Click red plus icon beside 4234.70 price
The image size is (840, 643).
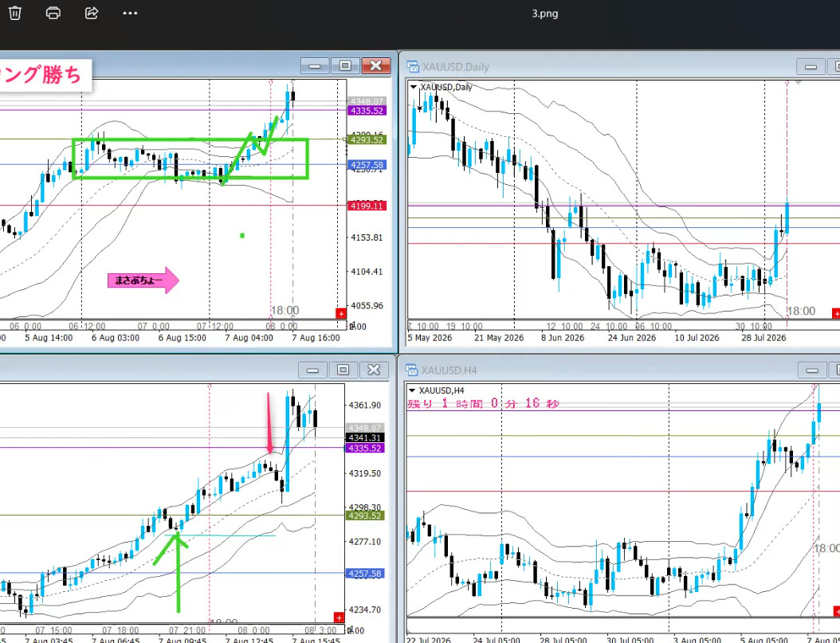pos(338,618)
